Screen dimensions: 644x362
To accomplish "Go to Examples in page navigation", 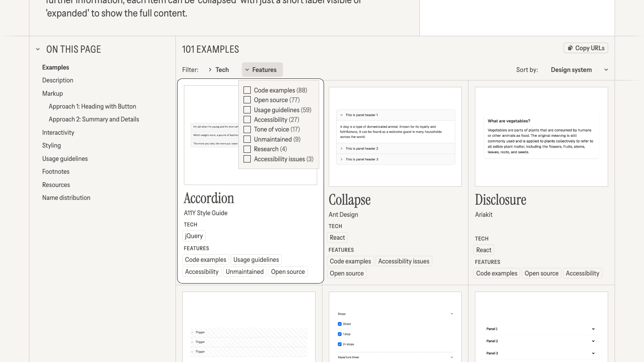I will click(56, 67).
